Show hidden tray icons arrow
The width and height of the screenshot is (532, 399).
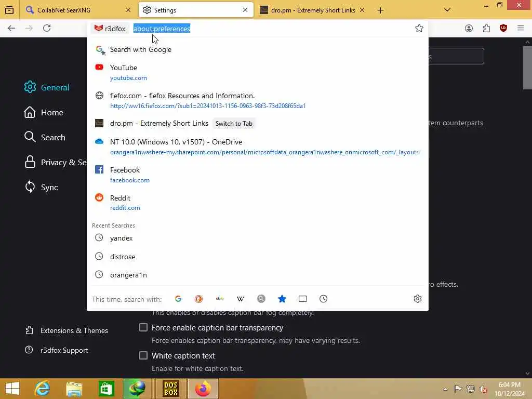[445, 389]
